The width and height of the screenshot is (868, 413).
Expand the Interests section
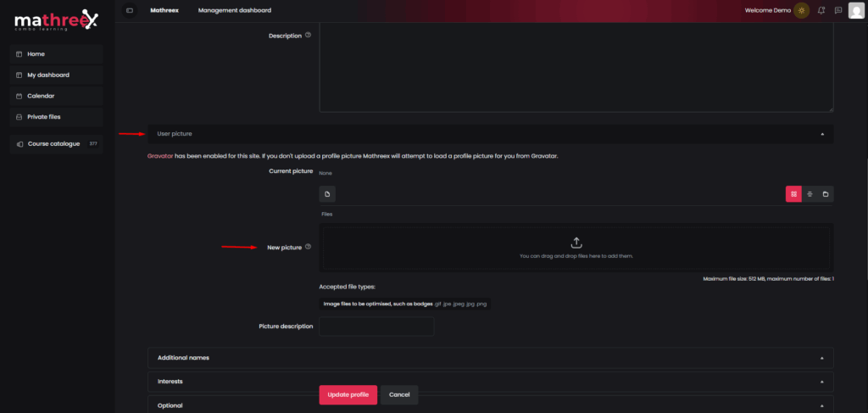[x=491, y=382]
